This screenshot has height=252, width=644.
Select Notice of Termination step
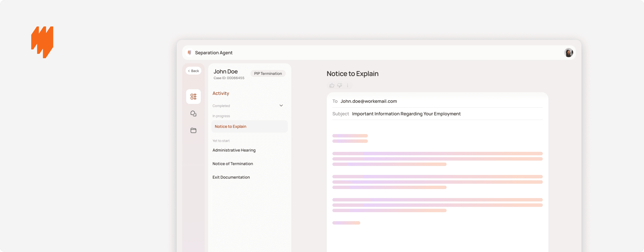pyautogui.click(x=232, y=164)
